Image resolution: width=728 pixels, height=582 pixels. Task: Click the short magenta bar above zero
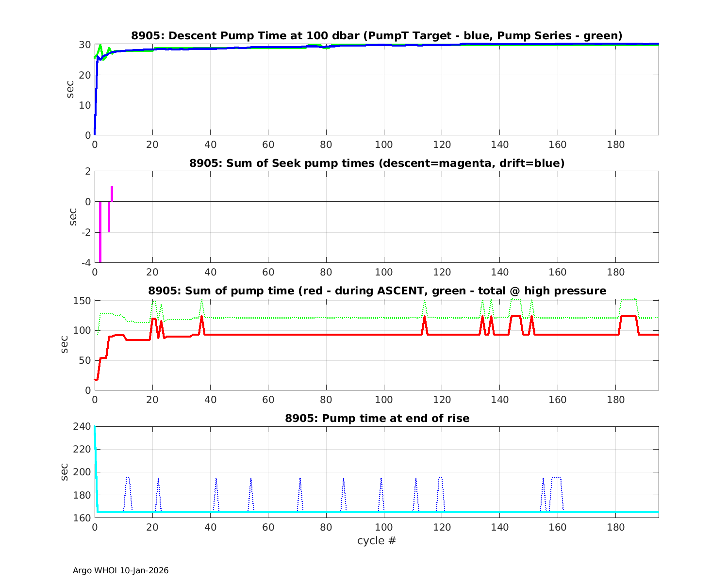(x=112, y=194)
